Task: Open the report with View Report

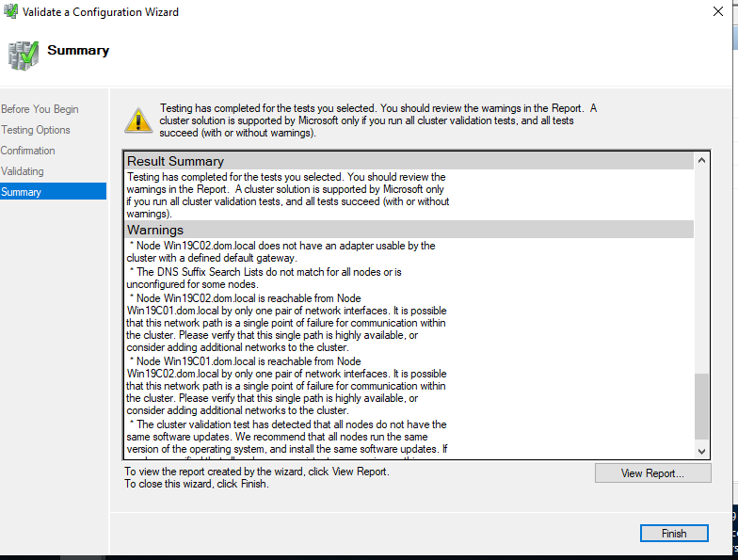Action: [652, 473]
